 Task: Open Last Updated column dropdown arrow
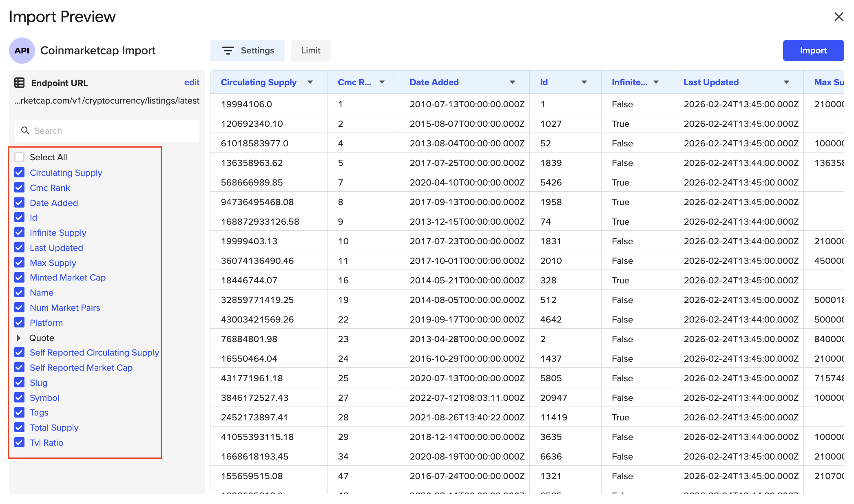click(x=786, y=82)
